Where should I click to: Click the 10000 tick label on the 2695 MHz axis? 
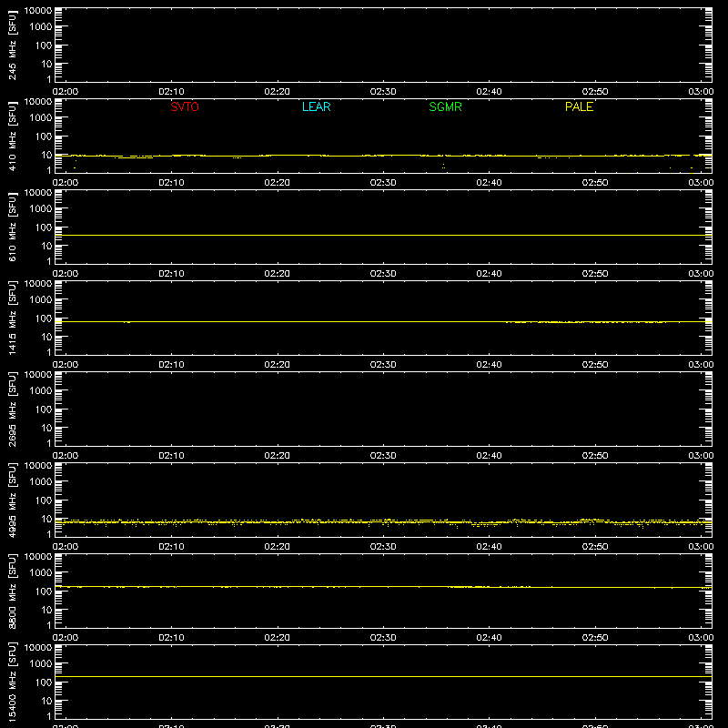[x=38, y=375]
